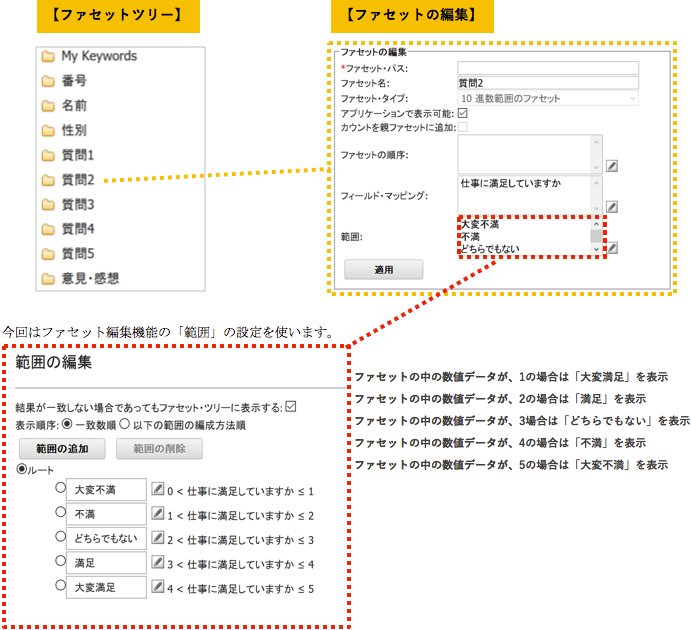Select the 一致数順 display order radio button
The width and height of the screenshot is (691, 630).
(x=68, y=424)
